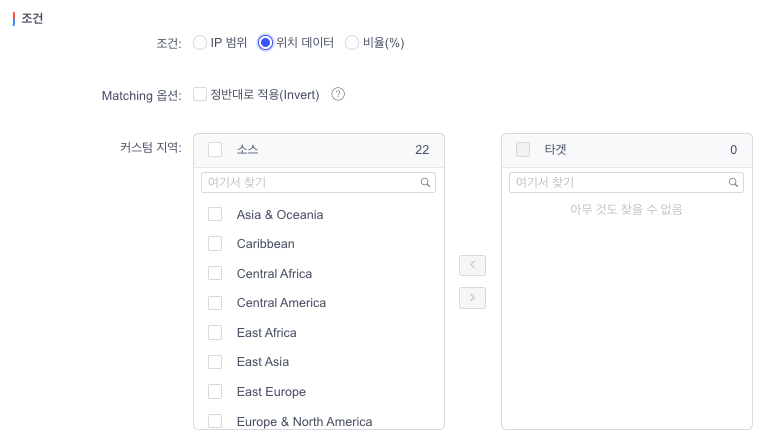The image size is (777, 443).
Task: Check the select-all 타겟 checkbox
Action: click(523, 149)
